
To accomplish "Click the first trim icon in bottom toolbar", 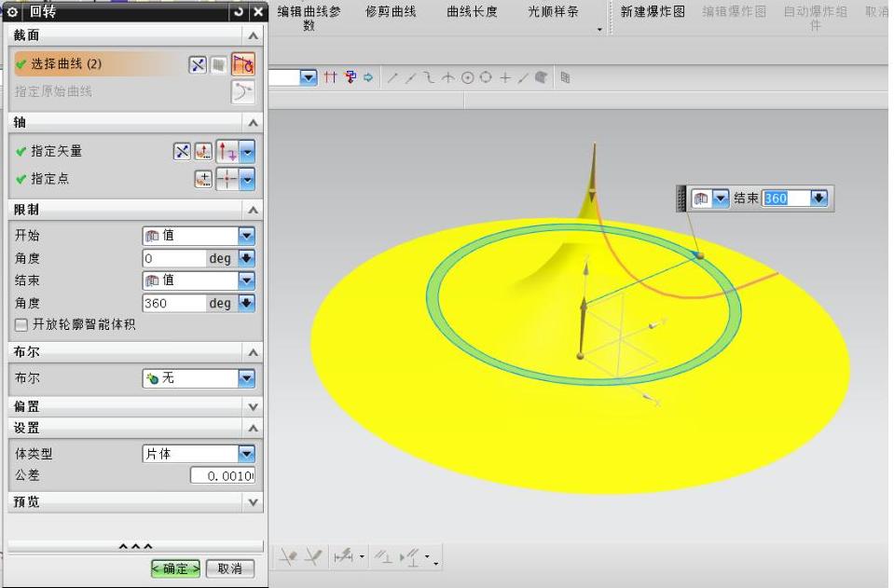I will coord(288,556).
